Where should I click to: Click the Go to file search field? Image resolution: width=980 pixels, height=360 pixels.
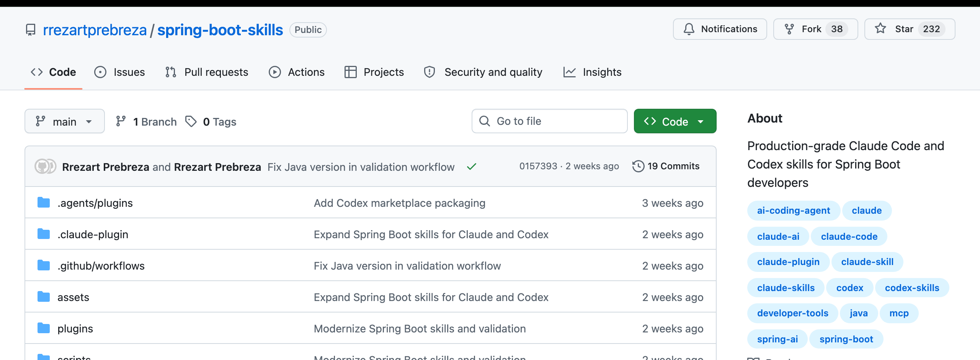tap(550, 121)
